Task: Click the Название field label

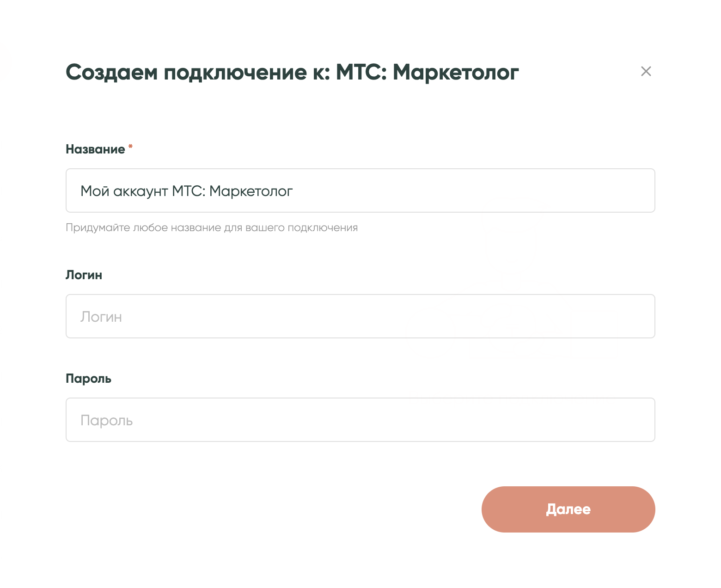Action: click(x=95, y=149)
